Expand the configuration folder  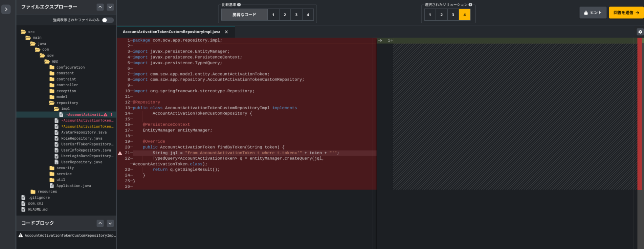point(67,67)
